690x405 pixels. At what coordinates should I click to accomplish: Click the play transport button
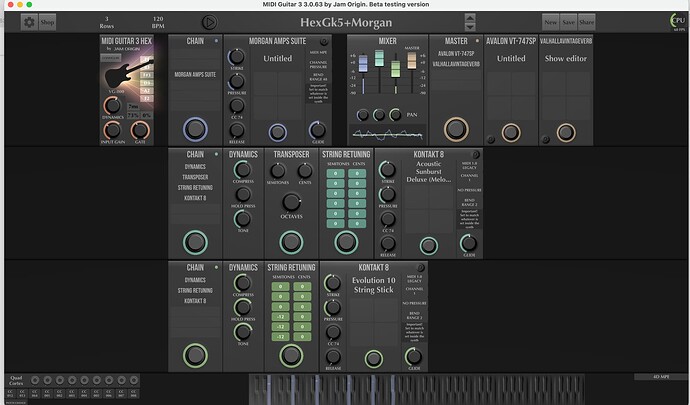pyautogui.click(x=209, y=22)
